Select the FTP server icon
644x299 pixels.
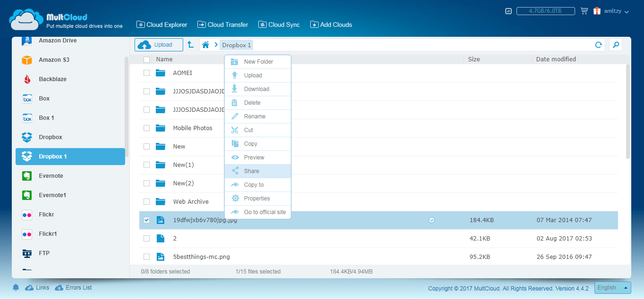pos(27,253)
